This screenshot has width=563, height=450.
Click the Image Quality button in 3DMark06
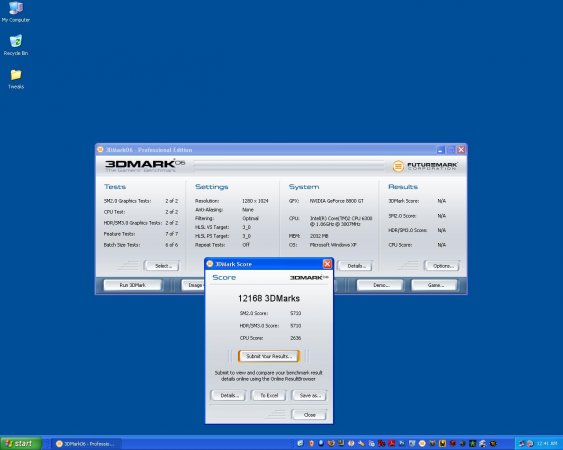click(193, 285)
